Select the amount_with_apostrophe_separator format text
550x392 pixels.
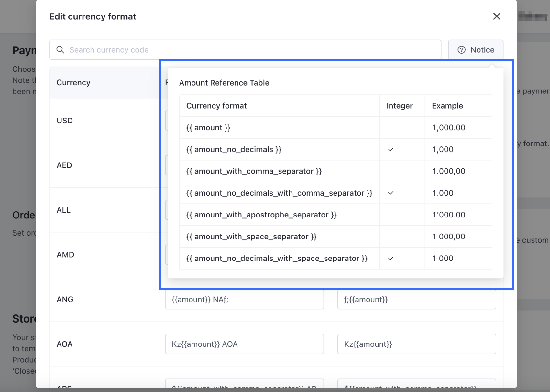[261, 215]
